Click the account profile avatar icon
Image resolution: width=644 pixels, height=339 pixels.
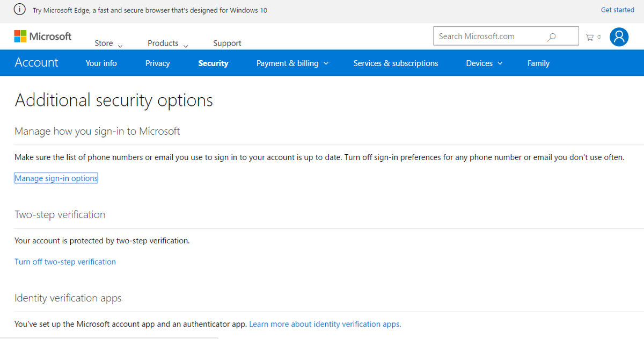click(619, 37)
